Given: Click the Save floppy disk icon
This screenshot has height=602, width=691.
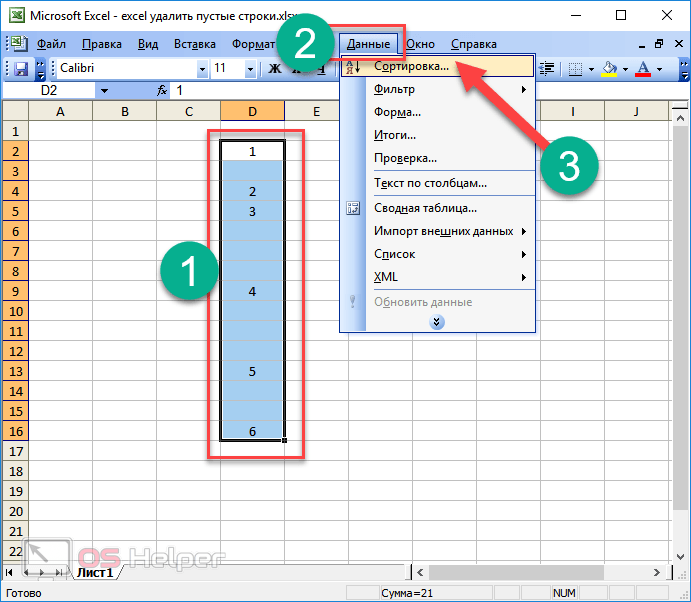Looking at the screenshot, I should point(21,69).
